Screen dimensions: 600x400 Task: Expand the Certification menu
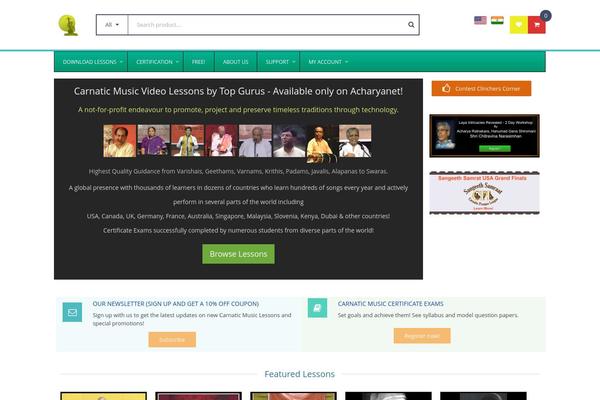pos(157,62)
